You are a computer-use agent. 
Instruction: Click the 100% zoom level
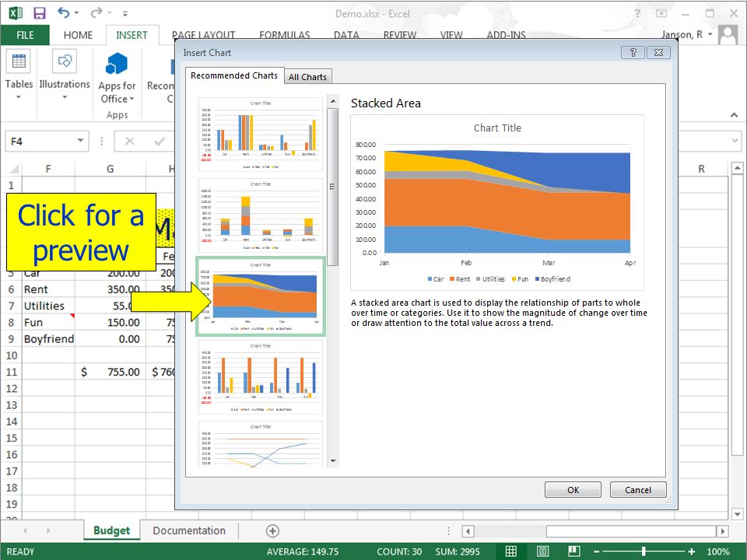click(x=718, y=551)
